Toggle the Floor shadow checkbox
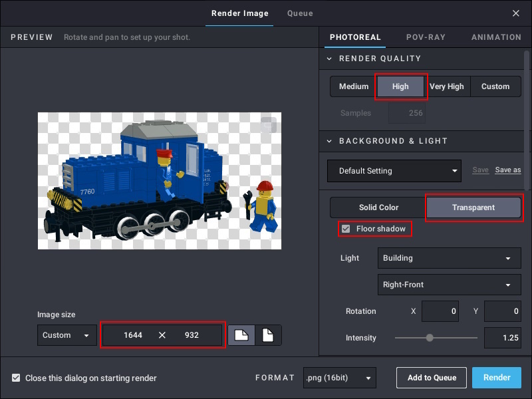 pos(346,229)
